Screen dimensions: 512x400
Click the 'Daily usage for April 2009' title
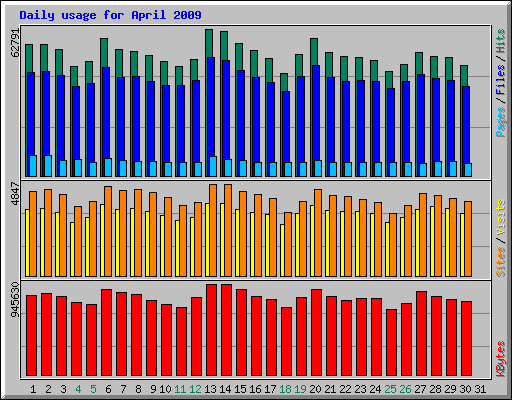coord(110,15)
